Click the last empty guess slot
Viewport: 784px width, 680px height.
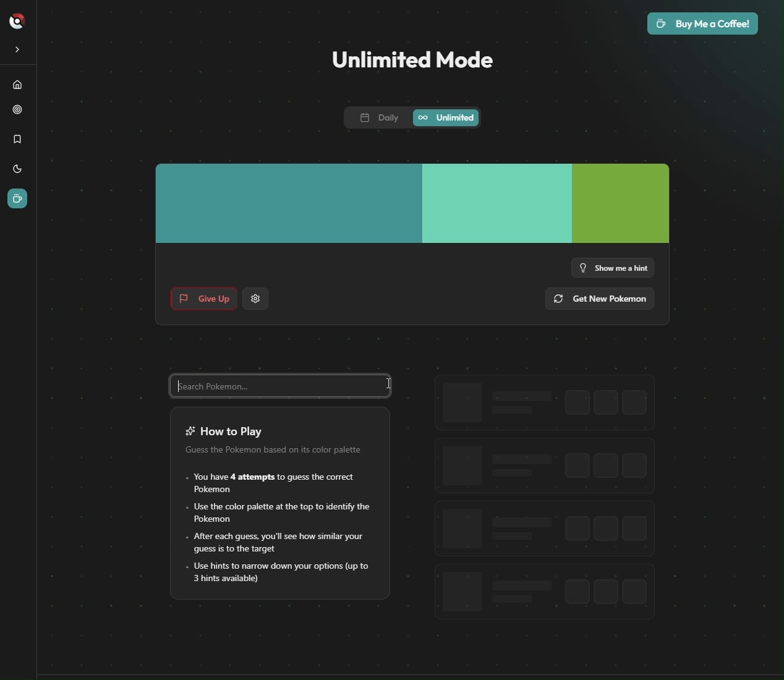click(x=544, y=592)
